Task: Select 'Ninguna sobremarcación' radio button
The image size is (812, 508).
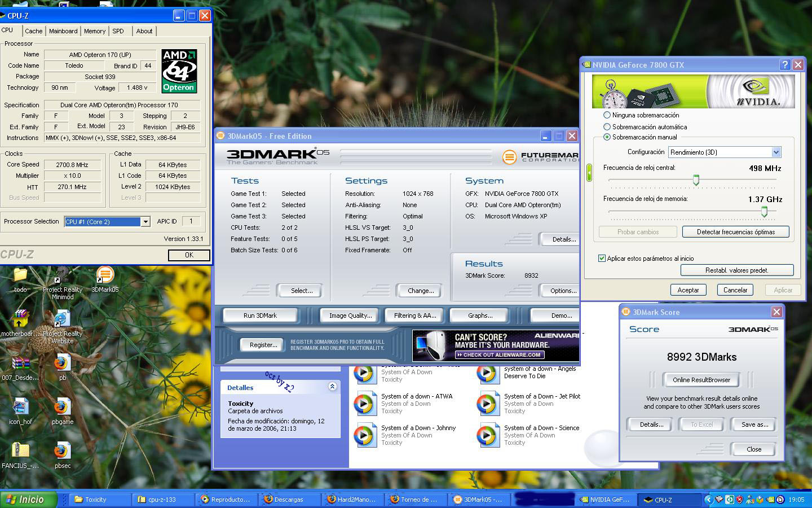Action: [607, 115]
